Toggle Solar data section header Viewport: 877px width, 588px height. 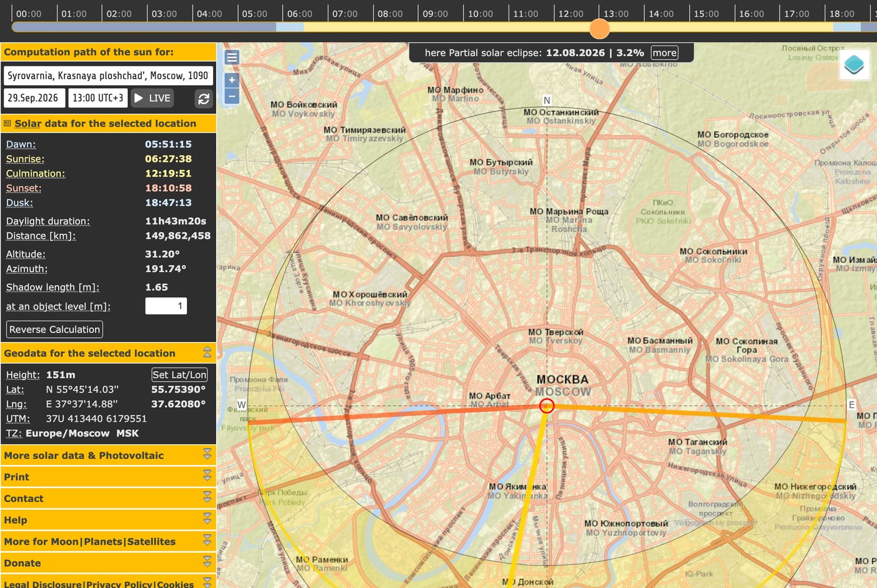108,124
